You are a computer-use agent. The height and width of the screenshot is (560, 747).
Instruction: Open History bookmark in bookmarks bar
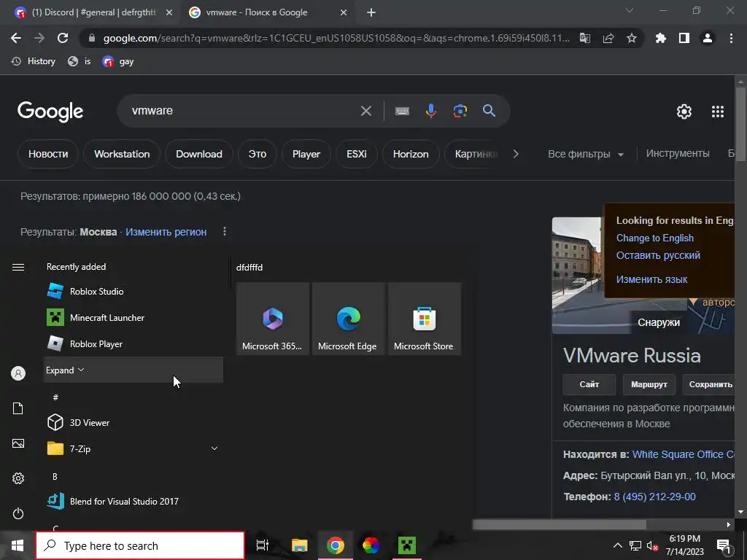(34, 61)
